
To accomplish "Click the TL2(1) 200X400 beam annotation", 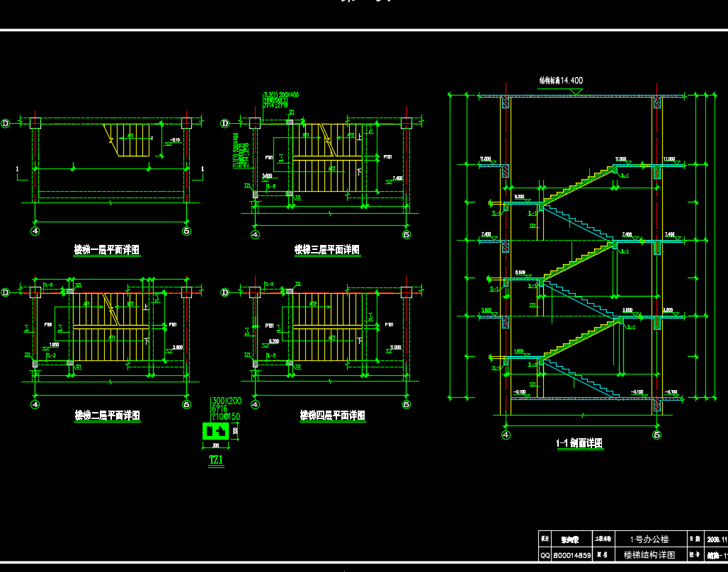I will coord(280,94).
